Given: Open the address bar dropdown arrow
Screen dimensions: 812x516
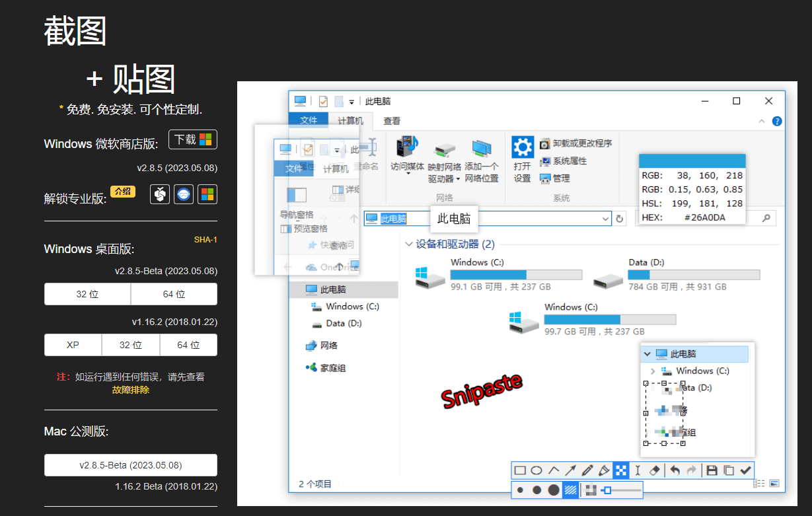Looking at the screenshot, I should (605, 219).
